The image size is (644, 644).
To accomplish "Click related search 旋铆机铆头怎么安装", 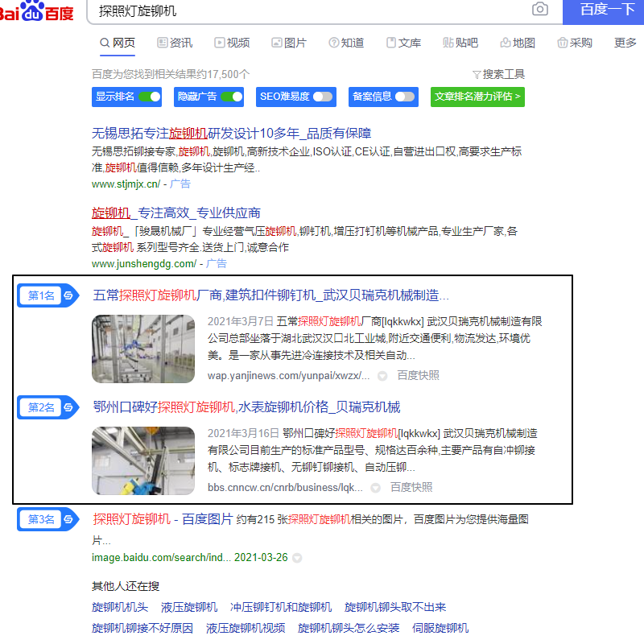I will [349, 629].
